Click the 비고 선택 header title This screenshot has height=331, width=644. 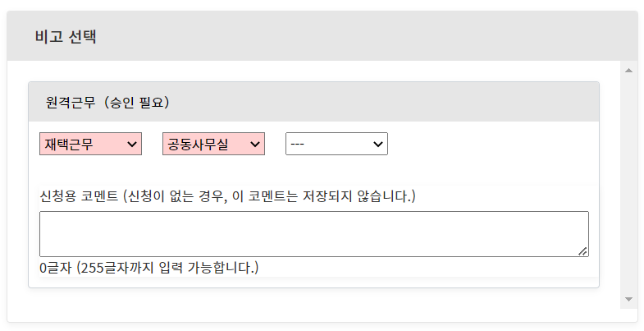(66, 37)
